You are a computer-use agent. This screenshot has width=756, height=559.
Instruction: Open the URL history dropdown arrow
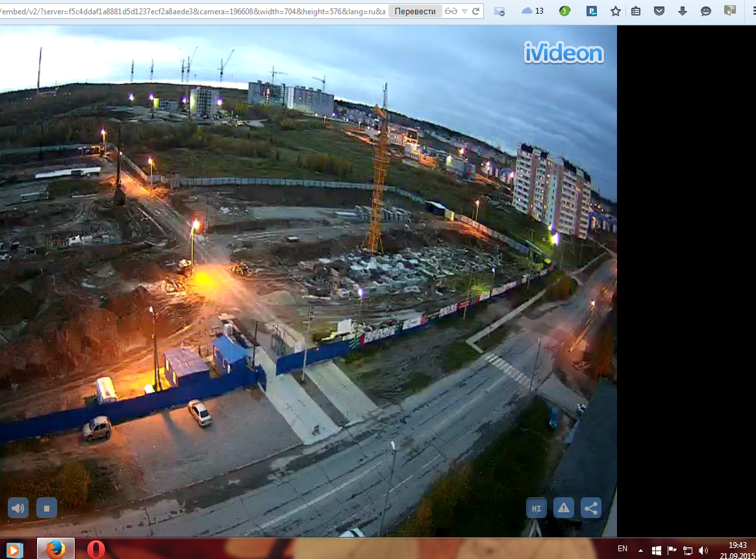coord(464,11)
